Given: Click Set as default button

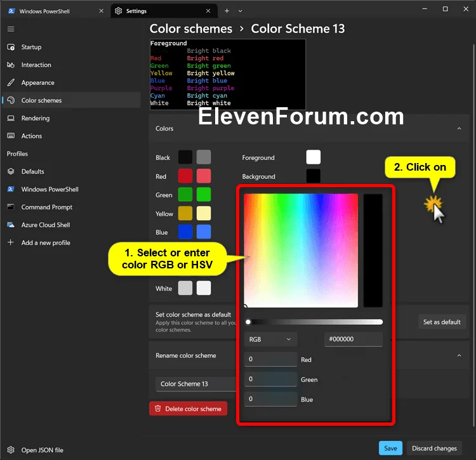Looking at the screenshot, I should [442, 322].
